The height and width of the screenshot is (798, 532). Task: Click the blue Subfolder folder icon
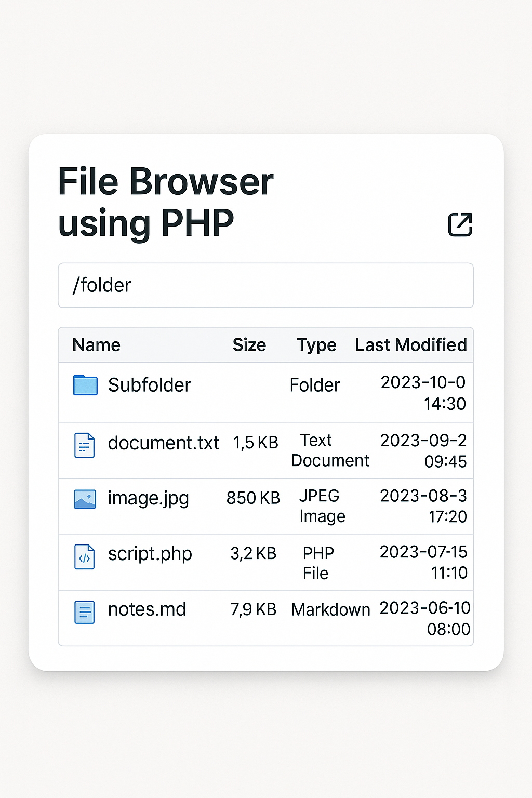pos(85,385)
